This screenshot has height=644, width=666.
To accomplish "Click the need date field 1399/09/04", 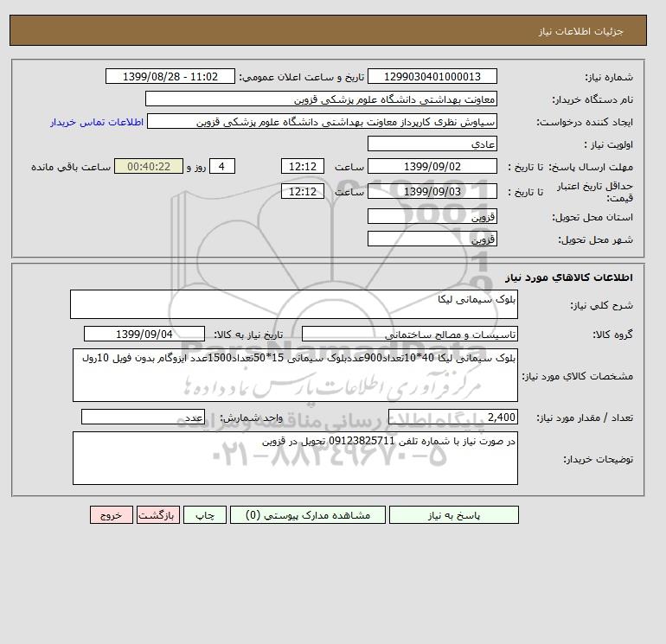I will click(144, 334).
